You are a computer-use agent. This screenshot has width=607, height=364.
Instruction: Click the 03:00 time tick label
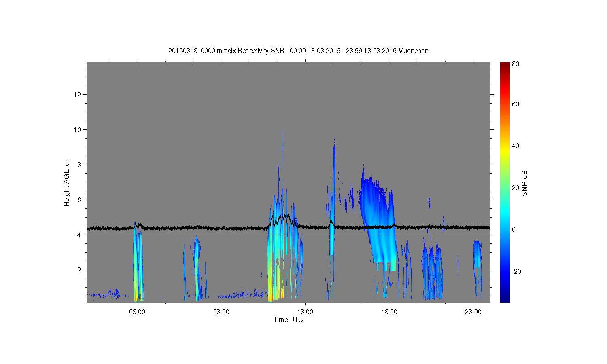pos(137,312)
